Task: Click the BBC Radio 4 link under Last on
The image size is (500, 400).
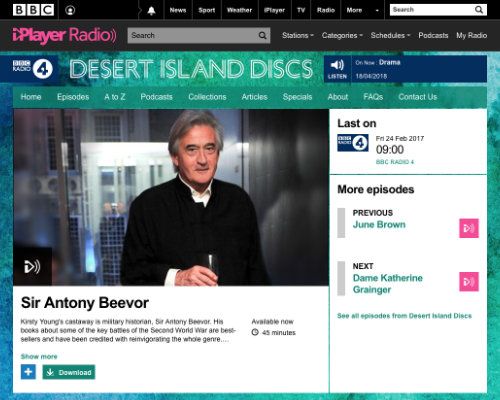Action: (x=395, y=162)
